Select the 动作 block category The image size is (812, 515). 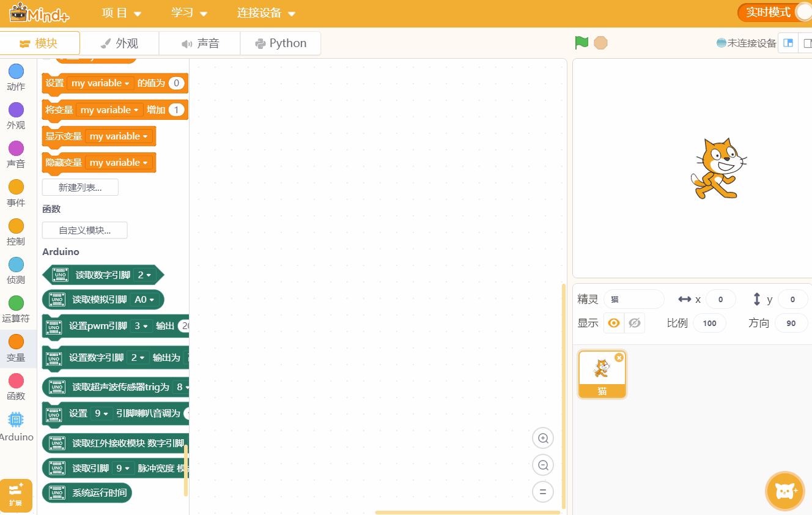click(x=16, y=78)
